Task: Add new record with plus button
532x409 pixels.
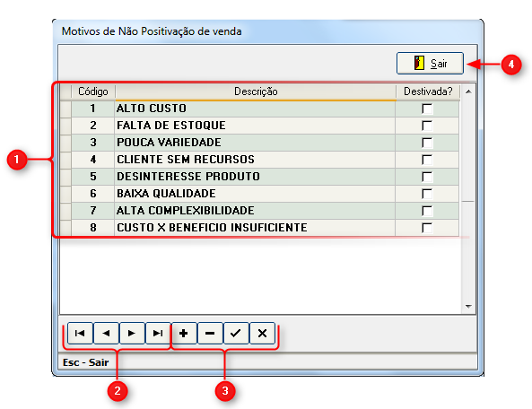Action: 184,333
